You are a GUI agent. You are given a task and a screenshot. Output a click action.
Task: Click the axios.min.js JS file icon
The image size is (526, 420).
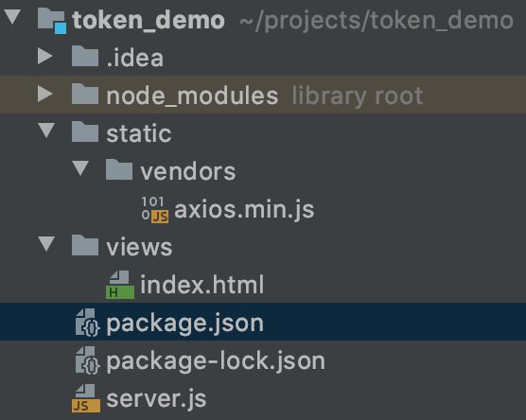(155, 210)
